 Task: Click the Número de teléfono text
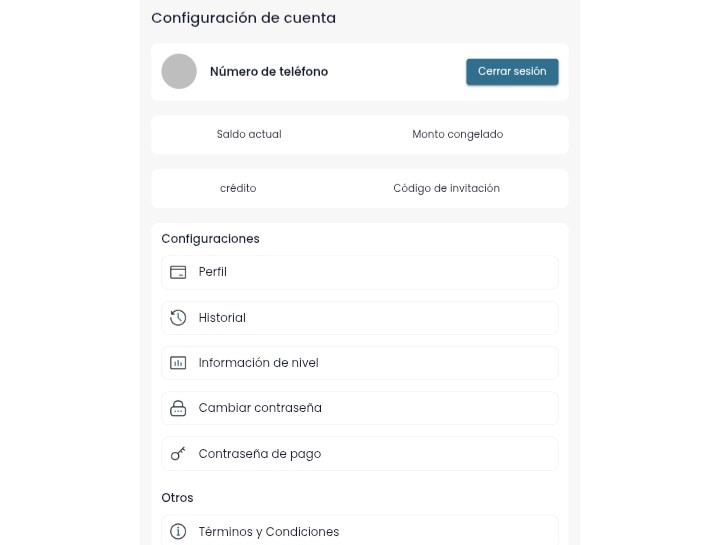269,72
